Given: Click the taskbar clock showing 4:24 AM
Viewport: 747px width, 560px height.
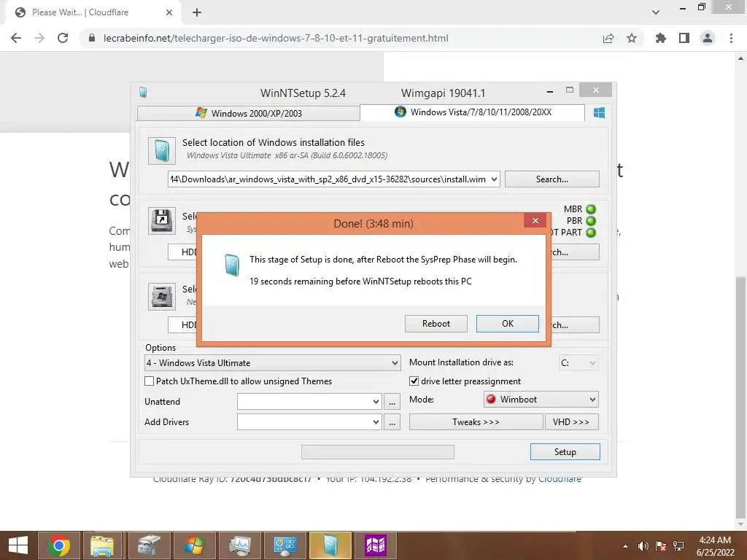Looking at the screenshot, I should [x=715, y=546].
